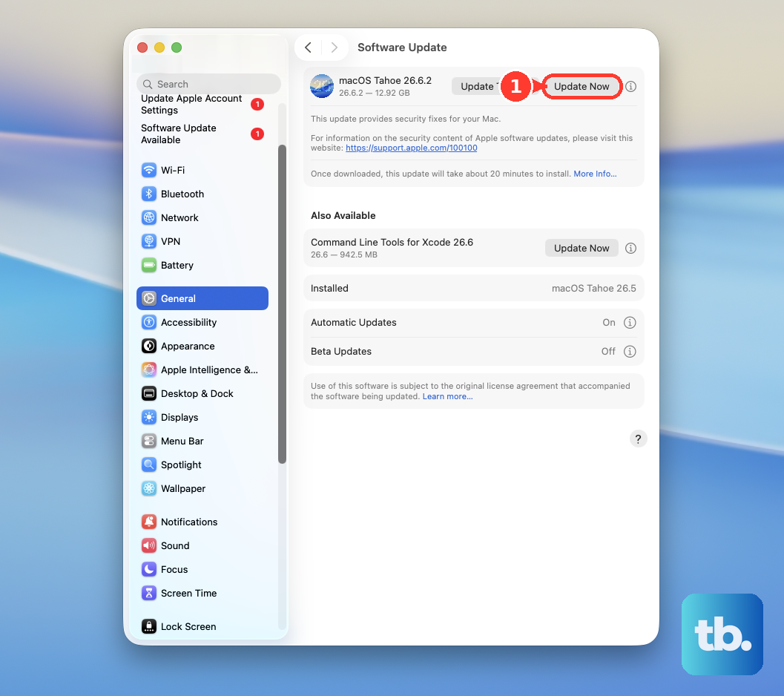This screenshot has width=784, height=696.
Task: Click Update Now for macOS Tahoe 26.6.2
Action: click(x=582, y=87)
